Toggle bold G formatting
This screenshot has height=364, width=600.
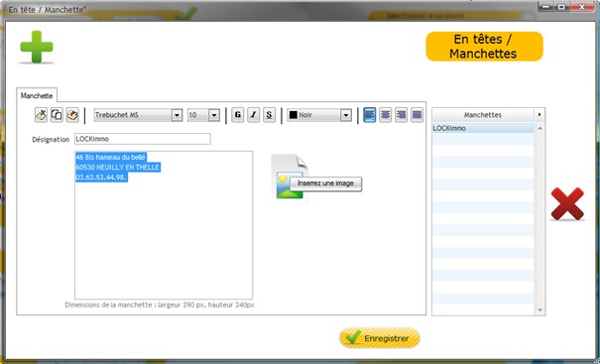coord(238,115)
